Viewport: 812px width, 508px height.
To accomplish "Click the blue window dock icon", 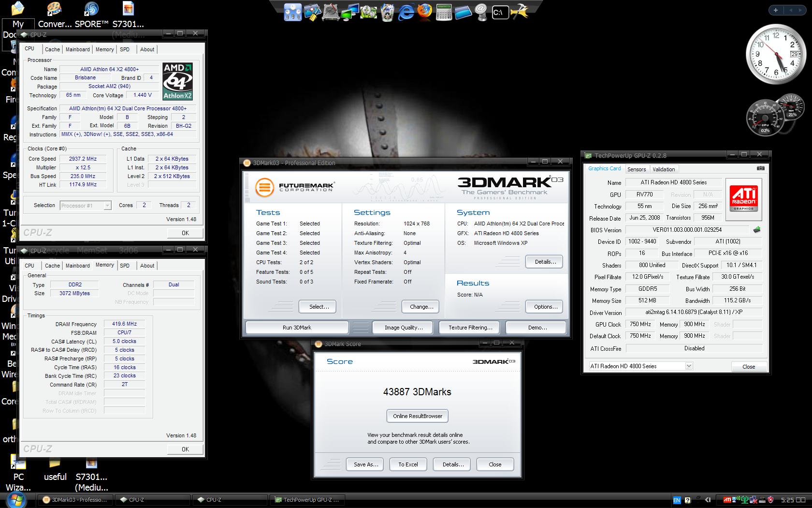I will (463, 13).
